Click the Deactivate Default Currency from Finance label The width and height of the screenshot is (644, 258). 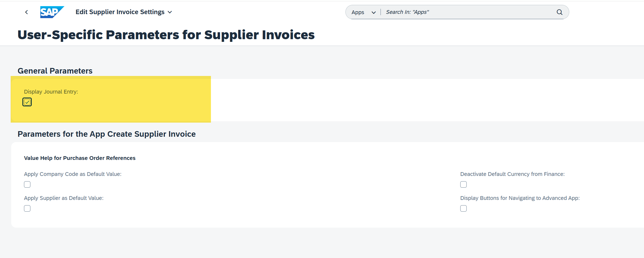[x=512, y=174]
